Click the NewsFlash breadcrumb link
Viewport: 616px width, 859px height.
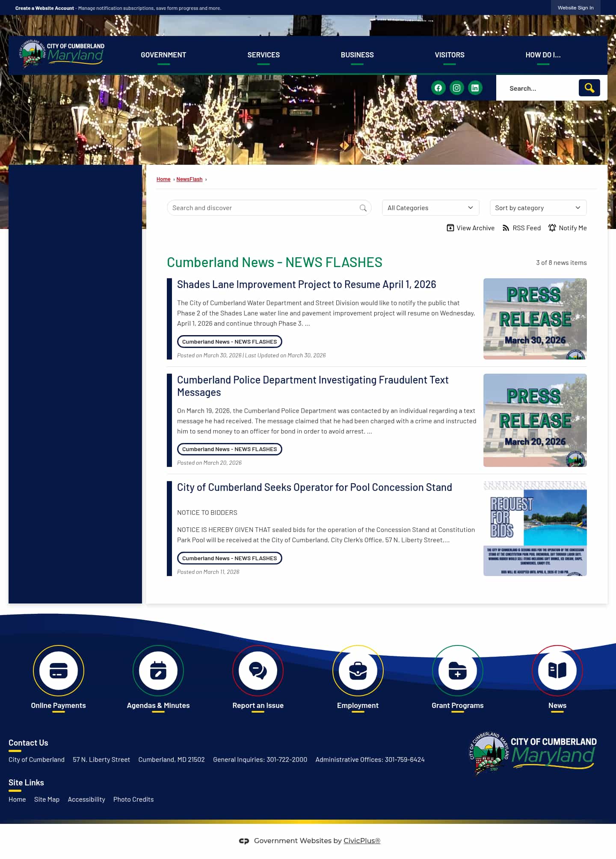click(190, 179)
